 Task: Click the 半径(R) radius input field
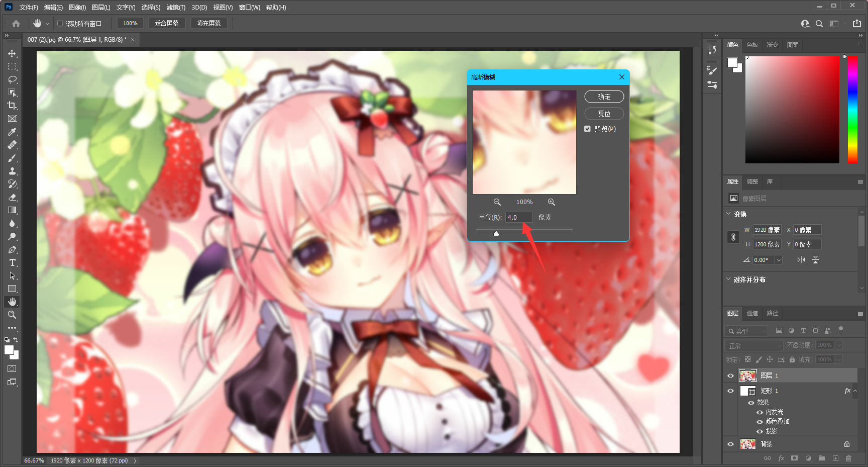point(519,217)
